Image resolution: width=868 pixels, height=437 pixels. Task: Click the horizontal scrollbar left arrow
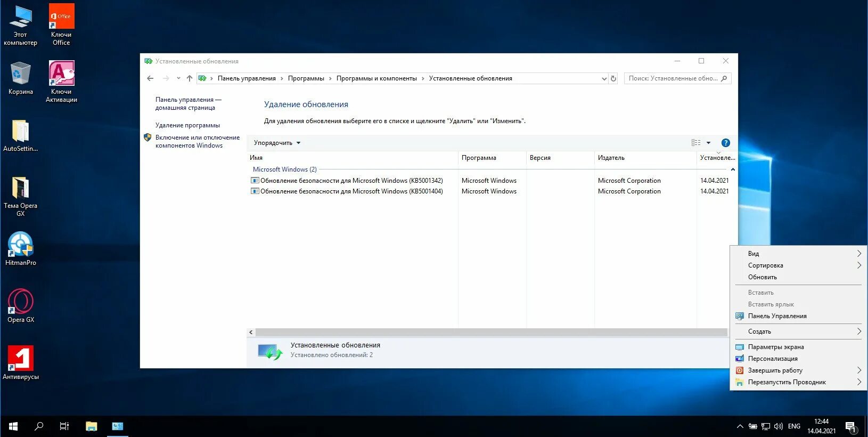tap(251, 332)
